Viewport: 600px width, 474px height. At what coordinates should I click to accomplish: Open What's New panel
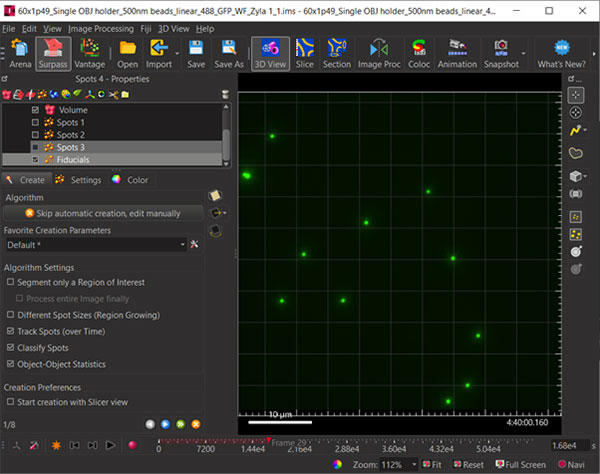[x=561, y=54]
